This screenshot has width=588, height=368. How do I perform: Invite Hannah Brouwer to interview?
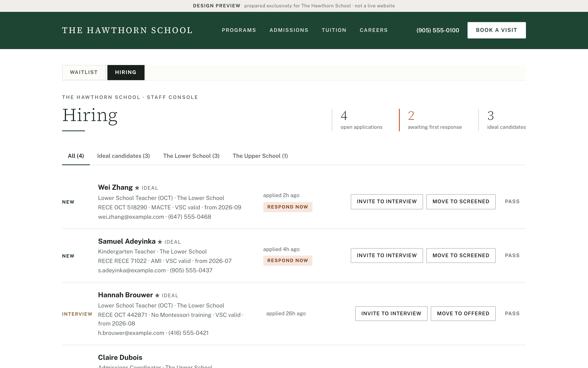click(x=391, y=313)
